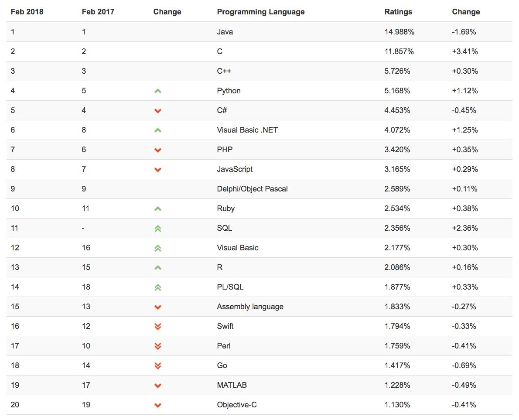The width and height of the screenshot is (519, 420).
Task: Click the Ratings column header
Action: pyautogui.click(x=399, y=12)
